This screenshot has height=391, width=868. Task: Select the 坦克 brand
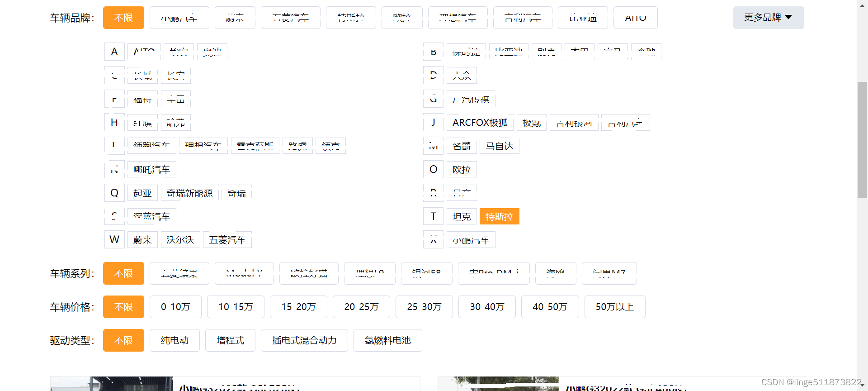coord(462,216)
